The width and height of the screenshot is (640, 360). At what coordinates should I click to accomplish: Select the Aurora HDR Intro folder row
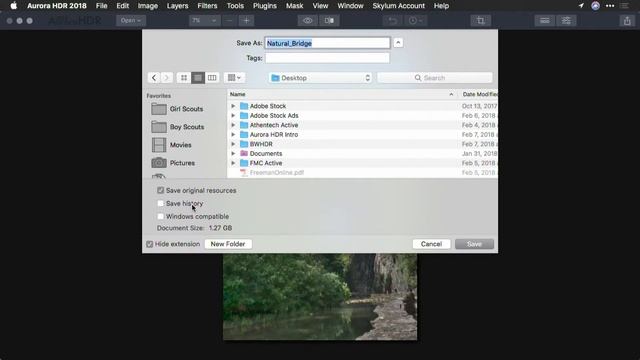[x=362, y=134]
